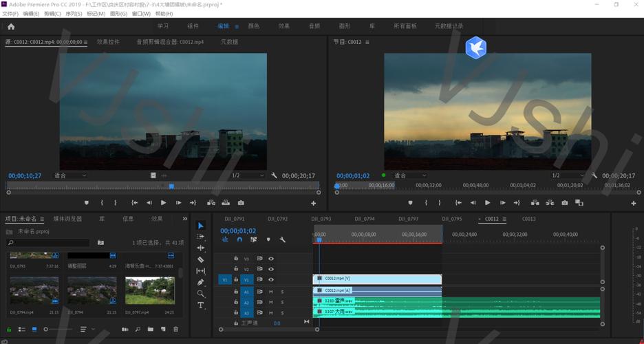This screenshot has width=644, height=344.
Task: Select the Track Select Forward tool
Action: point(200,237)
